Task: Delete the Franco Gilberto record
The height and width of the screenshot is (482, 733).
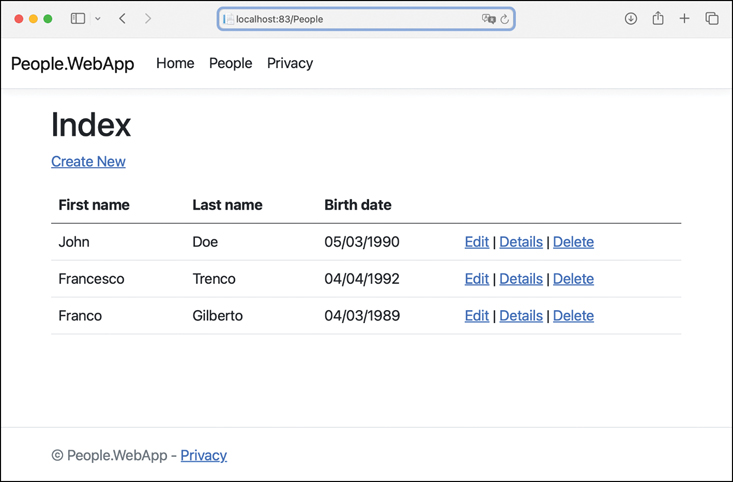Action: (573, 316)
